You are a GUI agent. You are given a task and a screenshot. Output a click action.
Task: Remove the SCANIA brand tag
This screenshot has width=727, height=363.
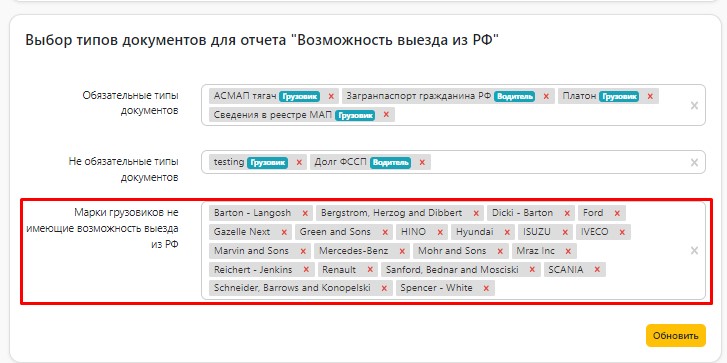[597, 269]
